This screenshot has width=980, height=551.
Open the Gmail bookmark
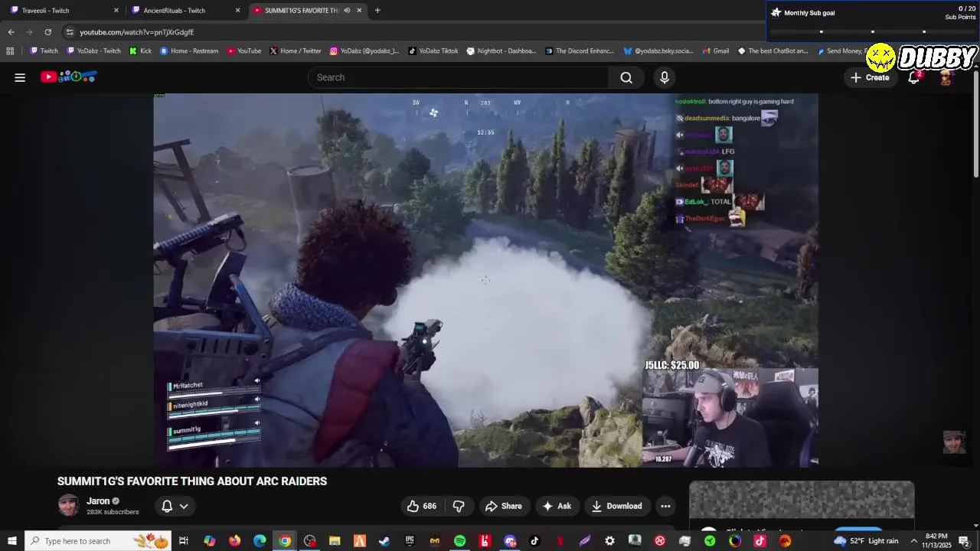coord(715,51)
